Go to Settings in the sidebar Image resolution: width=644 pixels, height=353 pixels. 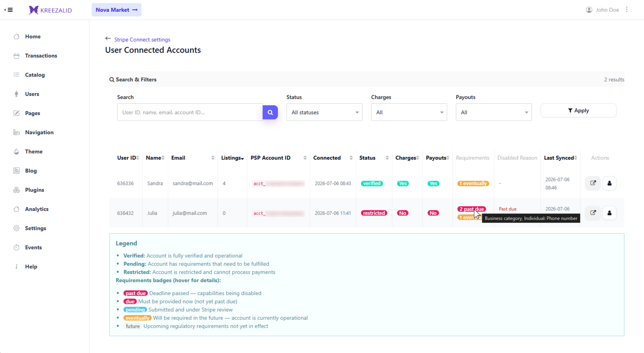click(x=35, y=228)
